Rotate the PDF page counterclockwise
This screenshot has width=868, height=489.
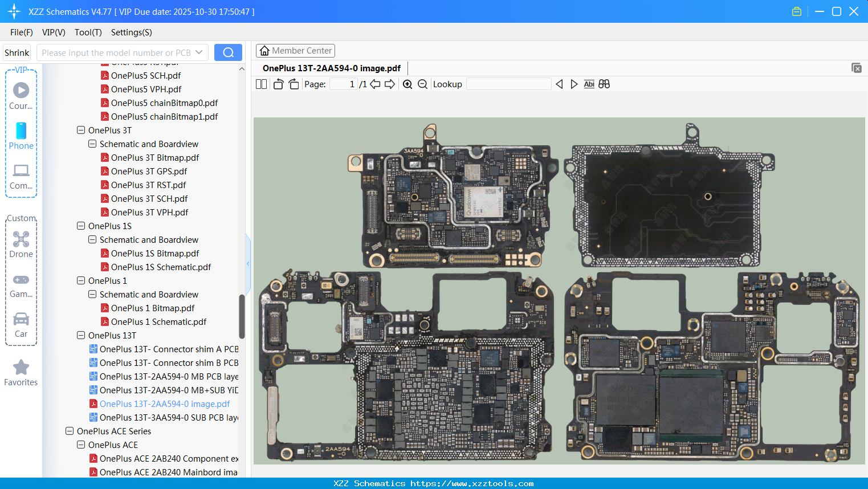pyautogui.click(x=278, y=83)
